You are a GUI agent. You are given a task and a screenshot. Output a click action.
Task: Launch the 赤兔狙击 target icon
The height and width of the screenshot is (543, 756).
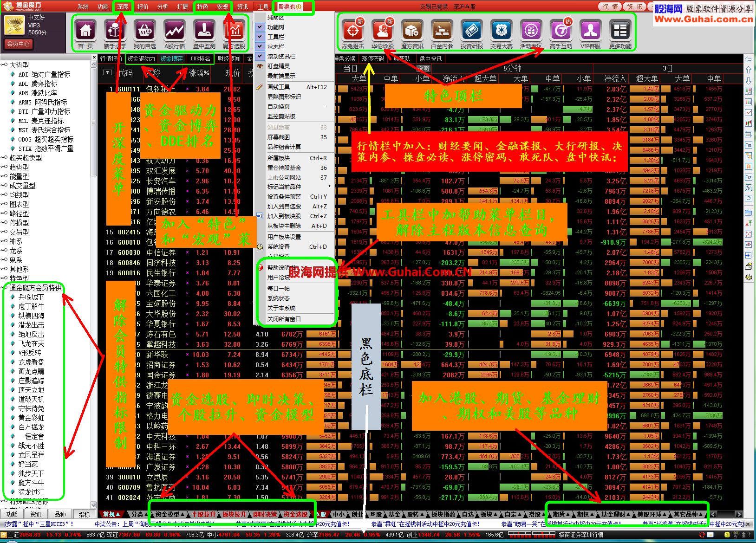pos(353,31)
